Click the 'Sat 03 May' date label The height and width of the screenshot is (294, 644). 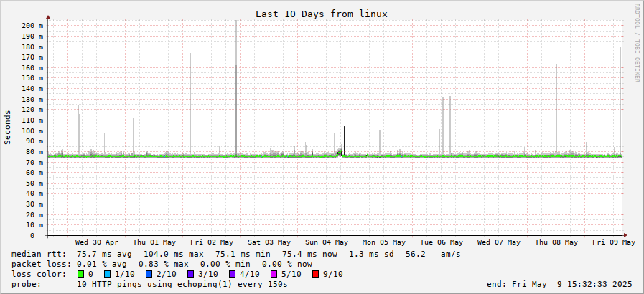coord(269,242)
